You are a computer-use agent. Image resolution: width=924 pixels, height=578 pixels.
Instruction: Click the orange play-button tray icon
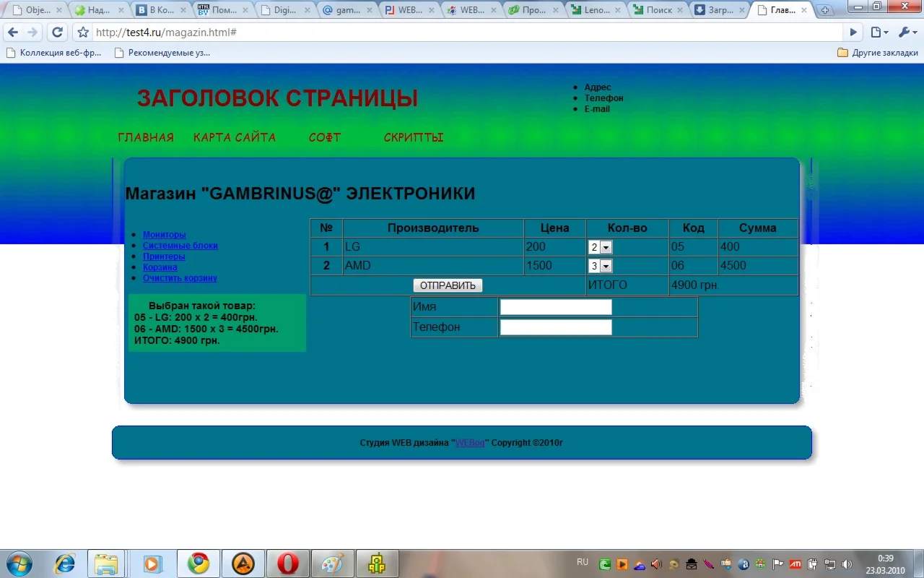[x=622, y=564]
